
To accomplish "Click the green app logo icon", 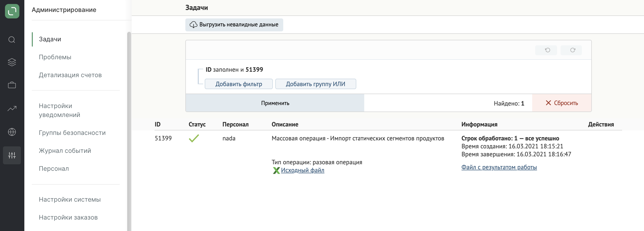I will 12,11.
